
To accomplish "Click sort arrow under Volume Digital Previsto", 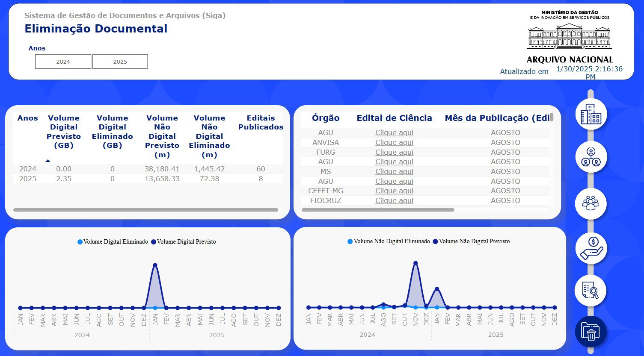I will coord(47,161).
